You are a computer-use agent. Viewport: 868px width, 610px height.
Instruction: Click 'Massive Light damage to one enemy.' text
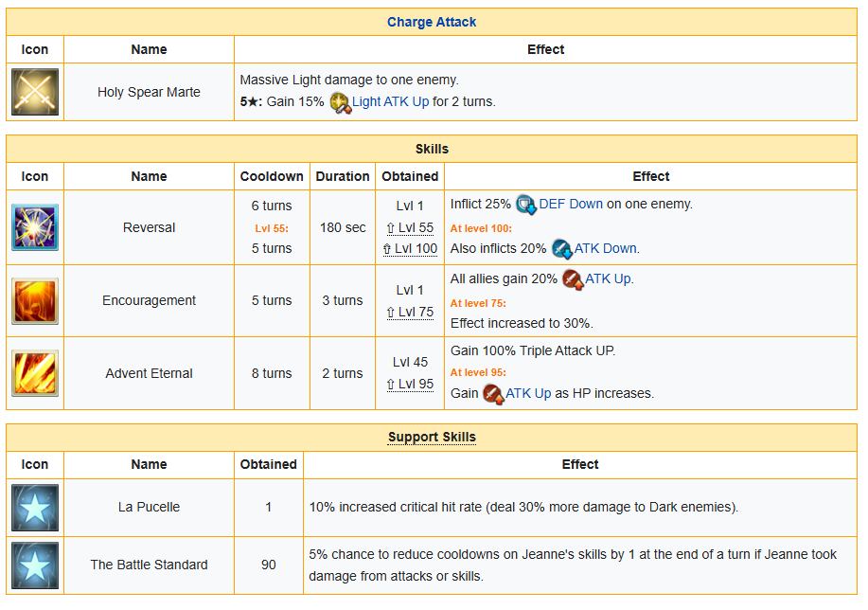[349, 80]
